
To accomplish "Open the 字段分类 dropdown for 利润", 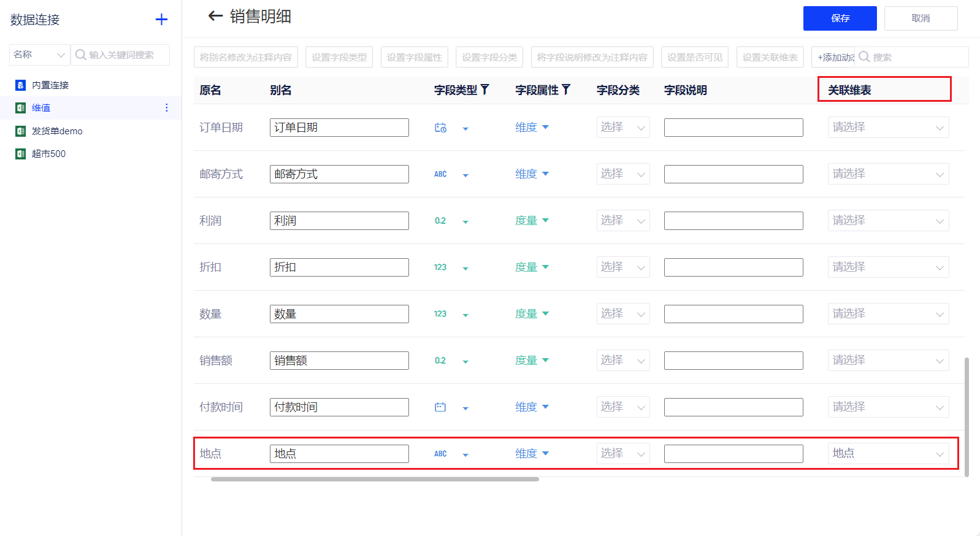I will click(622, 221).
